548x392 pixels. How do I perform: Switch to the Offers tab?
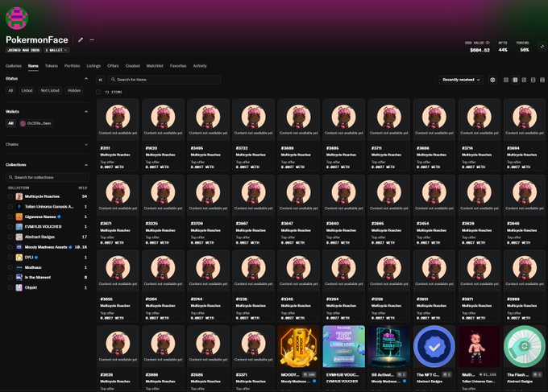coord(113,66)
